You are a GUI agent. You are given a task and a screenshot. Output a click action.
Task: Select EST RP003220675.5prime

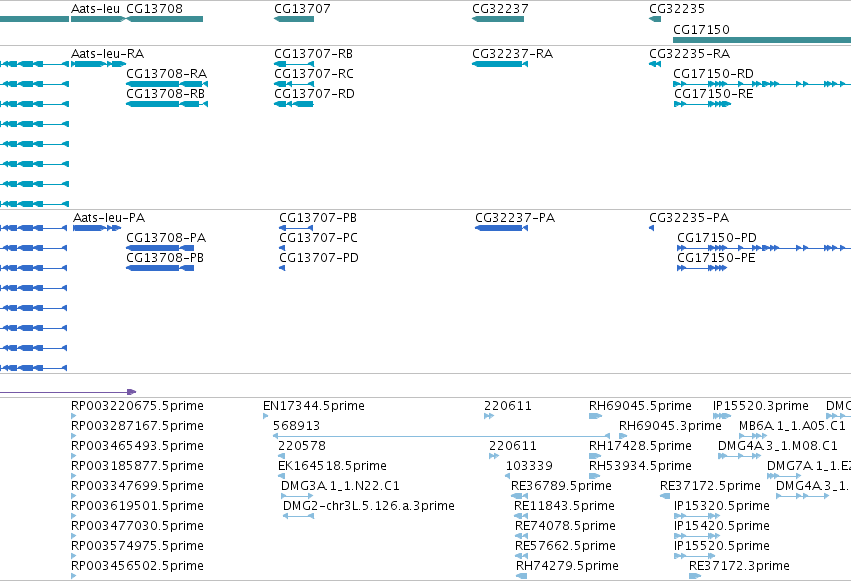pyautogui.click(x=74, y=416)
